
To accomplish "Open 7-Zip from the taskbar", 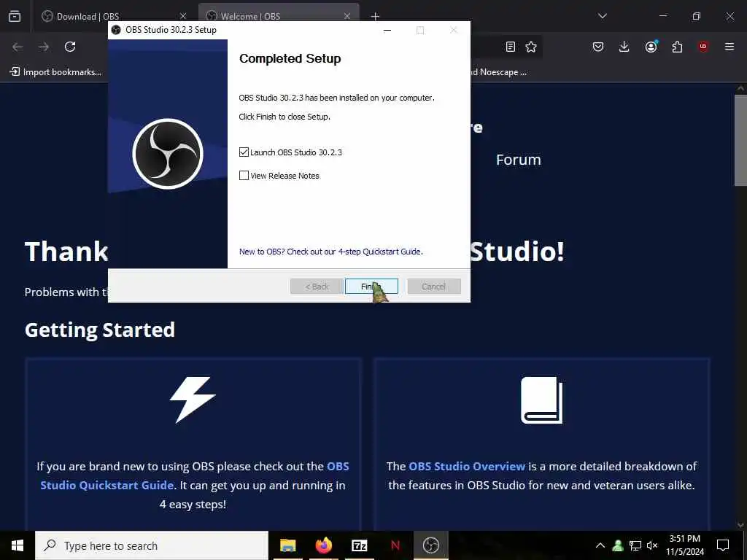I will tap(359, 545).
